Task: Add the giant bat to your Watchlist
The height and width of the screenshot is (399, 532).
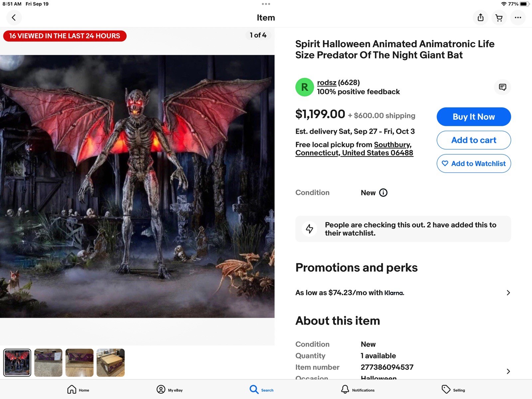Action: tap(473, 163)
